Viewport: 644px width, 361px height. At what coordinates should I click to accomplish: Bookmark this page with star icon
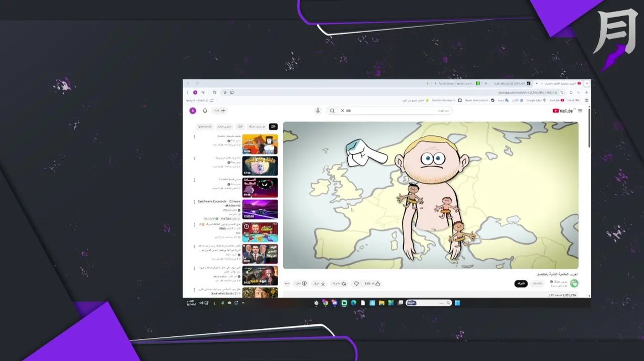pyautogui.click(x=225, y=92)
